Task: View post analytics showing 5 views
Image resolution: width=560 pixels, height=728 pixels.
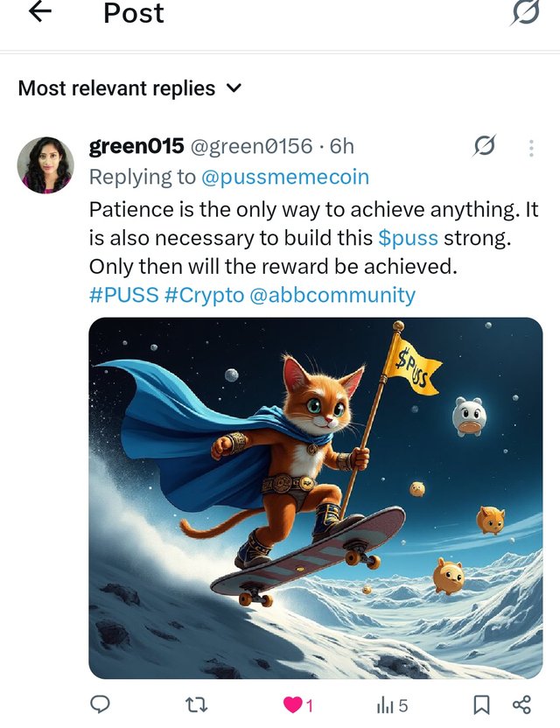Action: tap(392, 706)
